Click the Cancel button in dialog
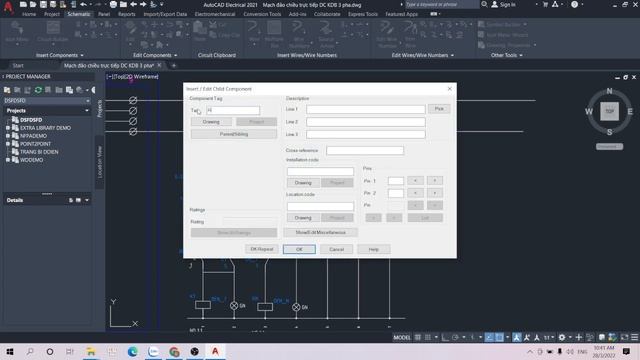Screen dimensions: 640x360 pyautogui.click(x=336, y=249)
